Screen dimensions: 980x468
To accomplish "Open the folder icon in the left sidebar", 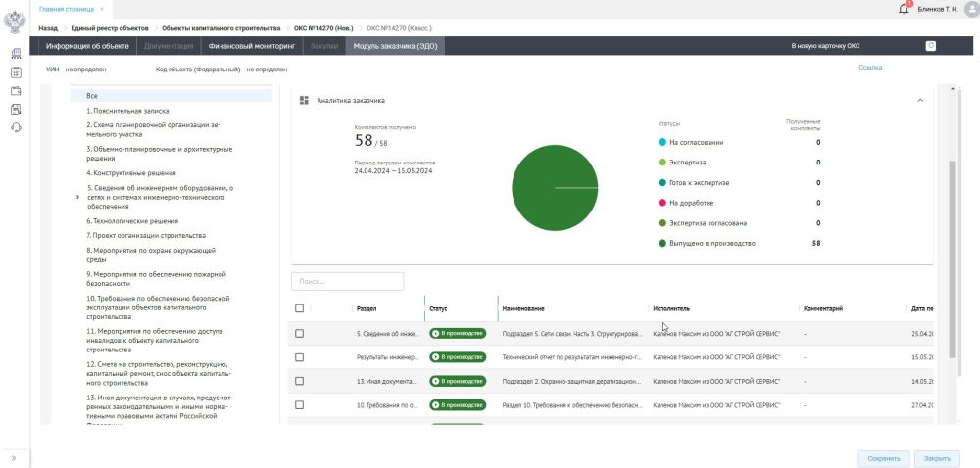I will point(17,91).
